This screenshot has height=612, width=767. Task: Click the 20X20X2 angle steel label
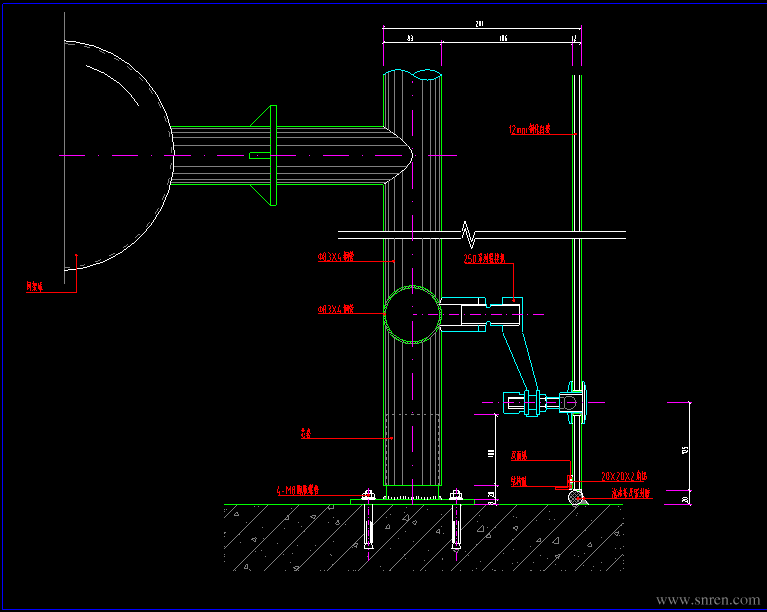click(624, 476)
